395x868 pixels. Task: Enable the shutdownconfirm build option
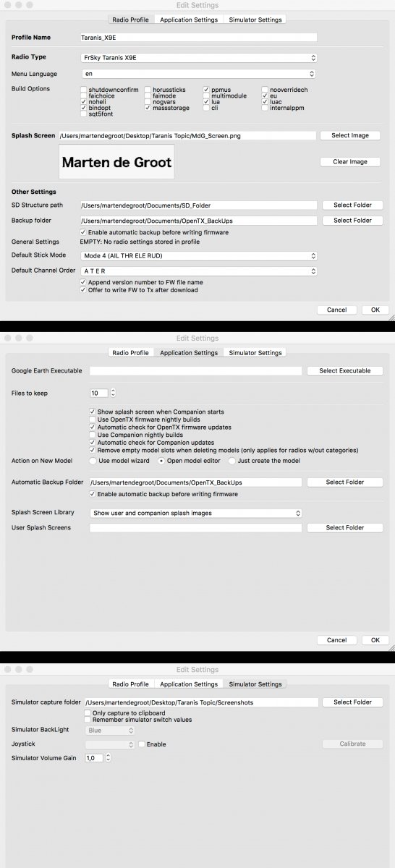[84, 90]
